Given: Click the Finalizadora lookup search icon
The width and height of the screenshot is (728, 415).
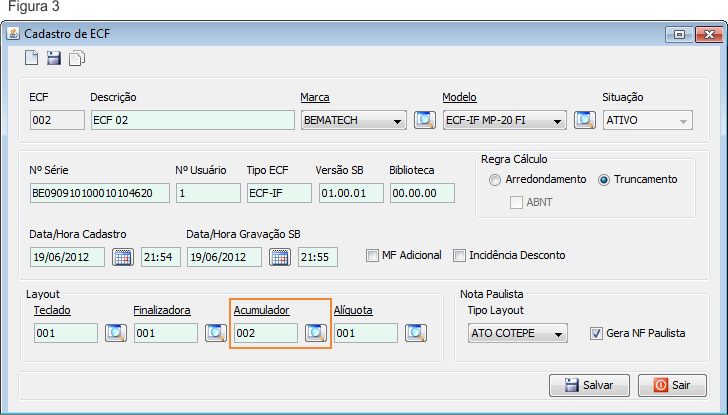Looking at the screenshot, I should click(x=215, y=333).
